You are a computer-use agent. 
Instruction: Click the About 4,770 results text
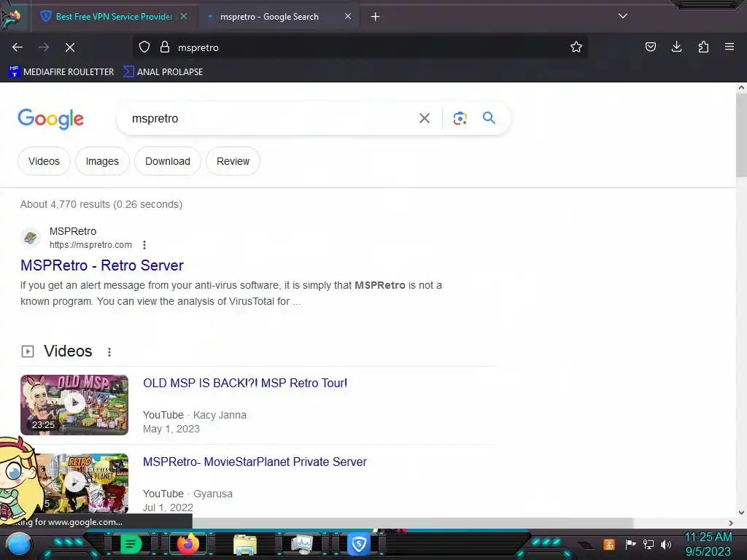pos(101,204)
